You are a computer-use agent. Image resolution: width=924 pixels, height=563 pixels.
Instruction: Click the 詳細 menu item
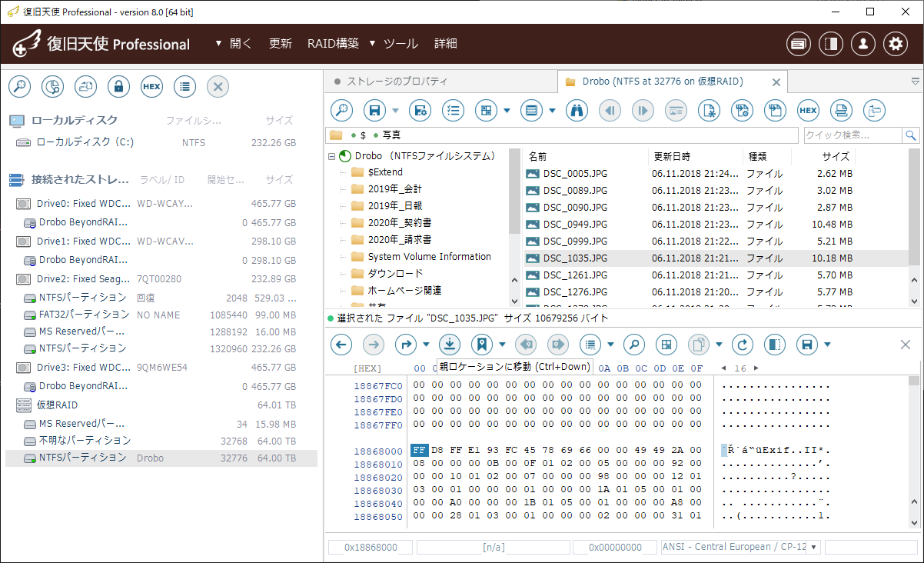click(x=446, y=44)
